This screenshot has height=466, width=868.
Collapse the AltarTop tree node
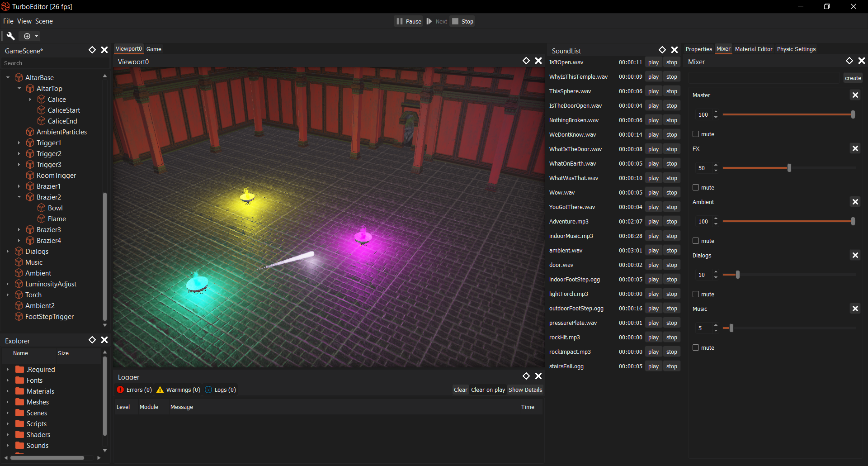point(19,89)
